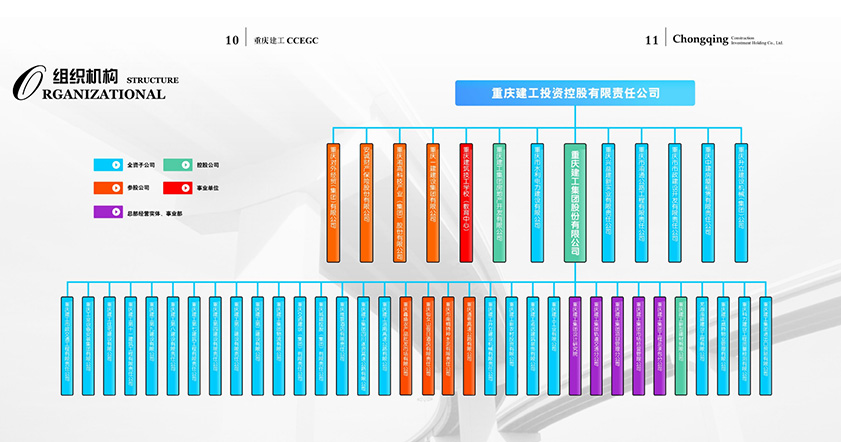Open the 重庆中建房屋租赁有限责任公司 box
The width and height of the screenshot is (841, 442).
(x=708, y=203)
